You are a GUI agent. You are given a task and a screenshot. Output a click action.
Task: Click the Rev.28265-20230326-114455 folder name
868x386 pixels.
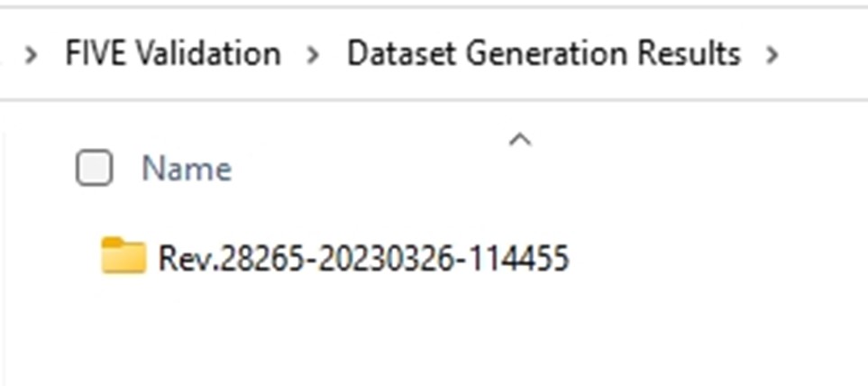pyautogui.click(x=364, y=258)
